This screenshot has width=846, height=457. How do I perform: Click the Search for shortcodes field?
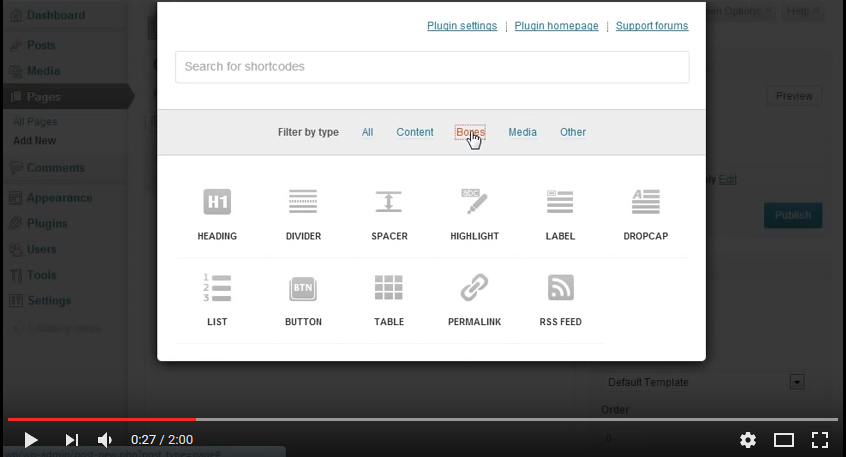click(432, 67)
